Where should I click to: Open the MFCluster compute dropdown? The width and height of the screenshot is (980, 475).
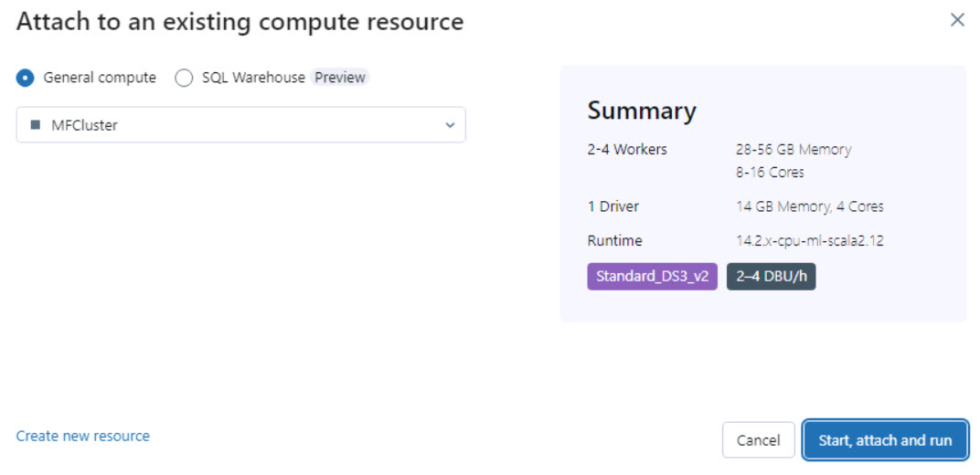click(x=240, y=125)
